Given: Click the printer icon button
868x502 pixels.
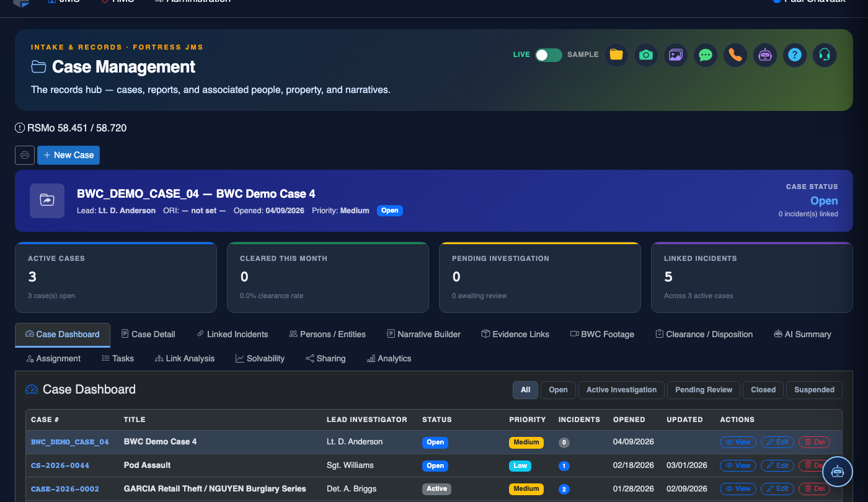Looking at the screenshot, I should pyautogui.click(x=25, y=155).
